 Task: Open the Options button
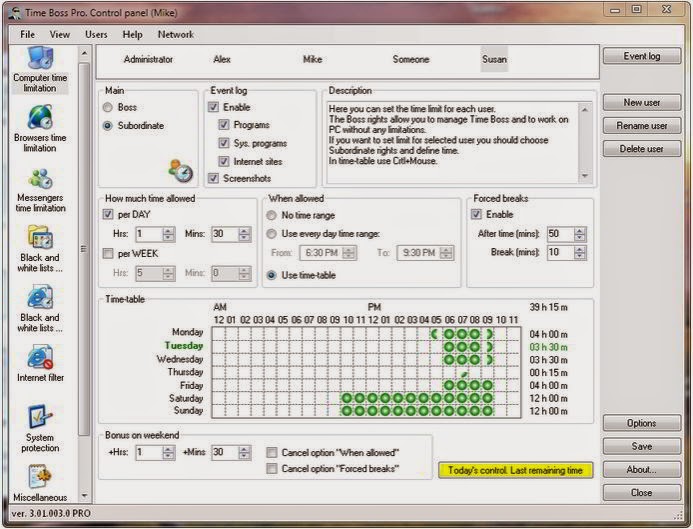pos(642,423)
